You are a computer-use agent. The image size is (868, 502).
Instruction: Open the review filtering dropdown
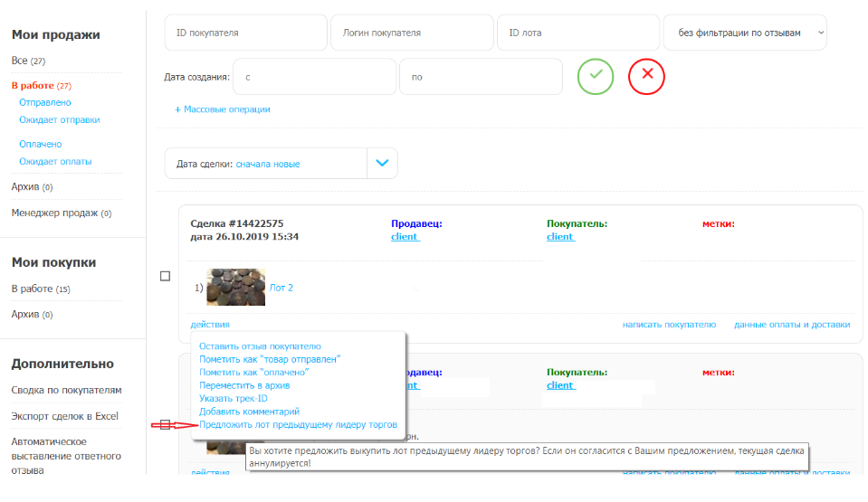click(744, 33)
